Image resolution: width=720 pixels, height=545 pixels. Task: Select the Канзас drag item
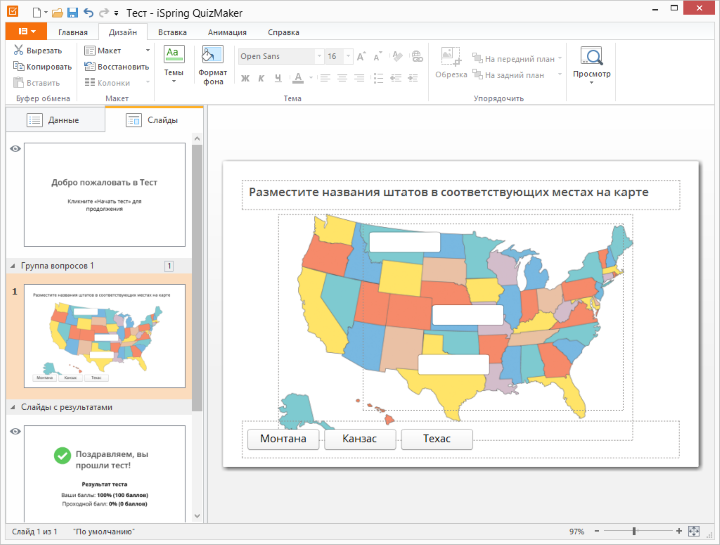pos(360,439)
